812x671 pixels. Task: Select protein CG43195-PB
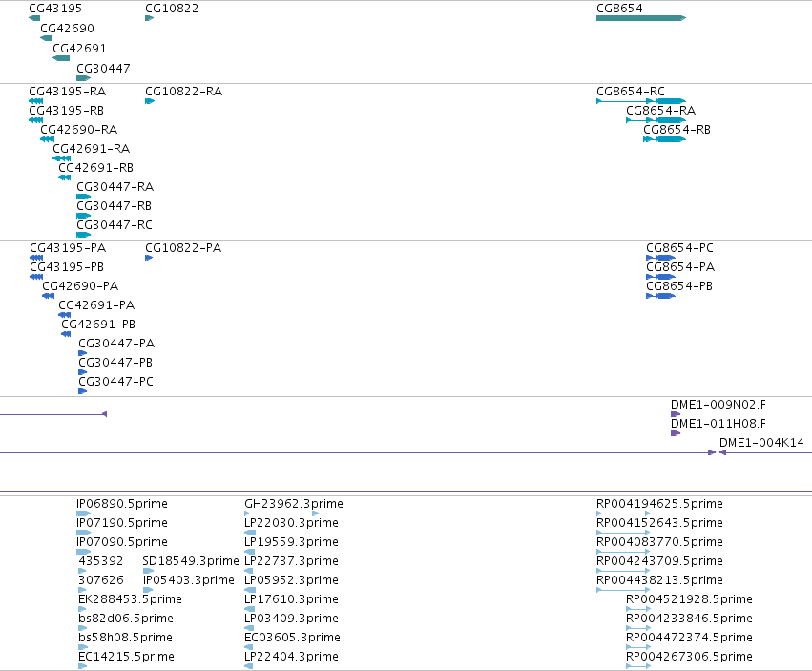click(x=68, y=267)
